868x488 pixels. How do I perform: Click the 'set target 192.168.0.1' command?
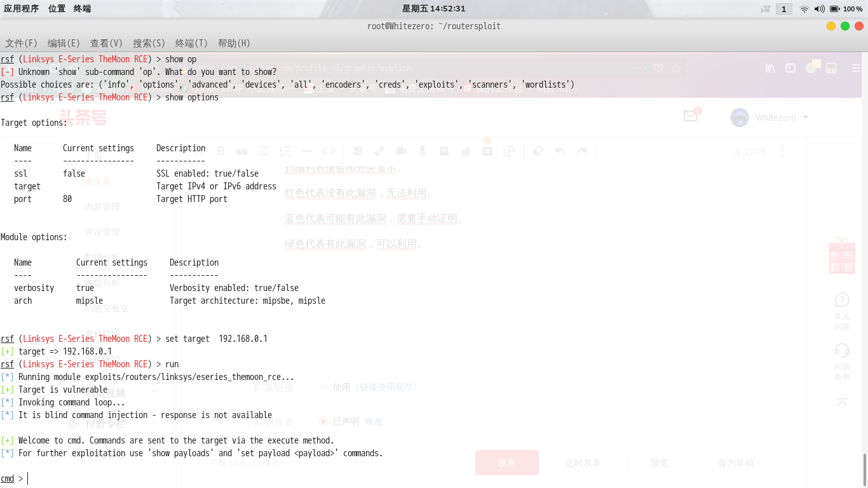217,339
